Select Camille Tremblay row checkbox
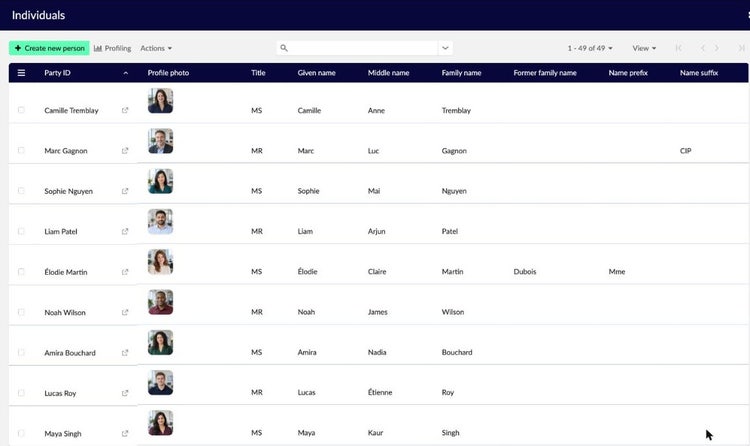Viewport: 750px width, 446px height. [21, 110]
